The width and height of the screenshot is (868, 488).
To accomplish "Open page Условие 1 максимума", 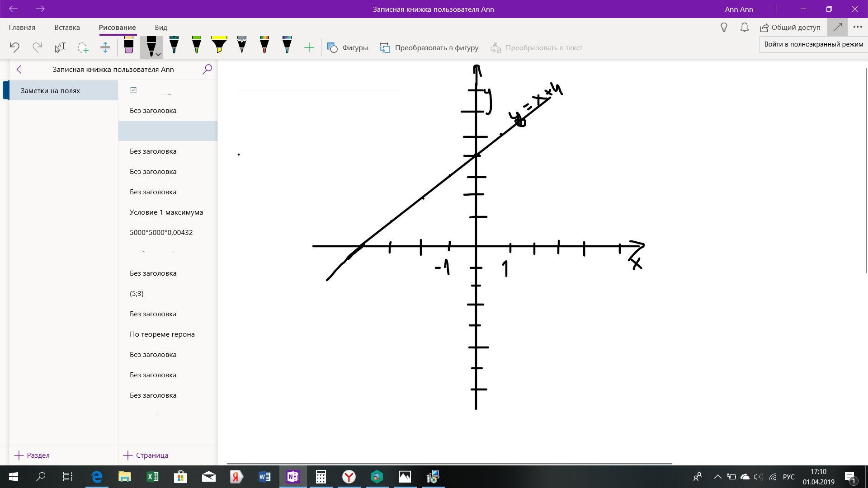I will coord(166,212).
